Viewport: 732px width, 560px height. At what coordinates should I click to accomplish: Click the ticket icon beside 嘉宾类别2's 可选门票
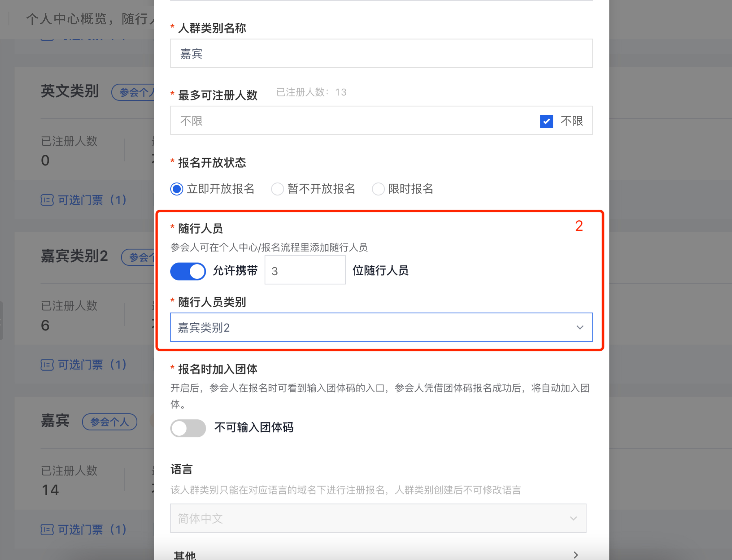point(48,364)
